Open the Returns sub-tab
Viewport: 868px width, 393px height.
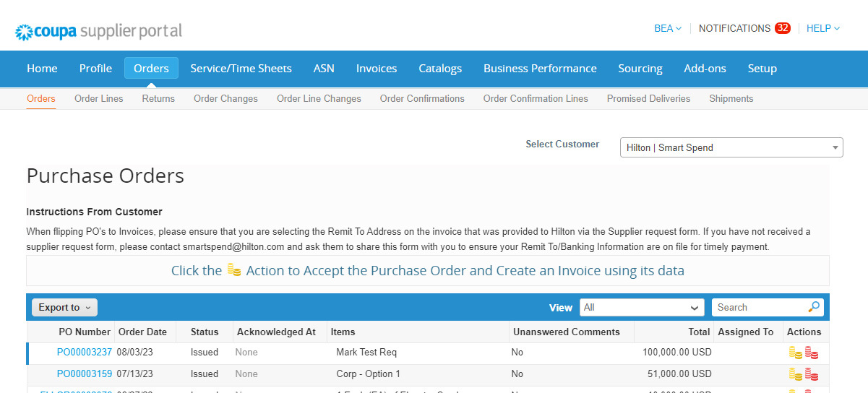158,98
